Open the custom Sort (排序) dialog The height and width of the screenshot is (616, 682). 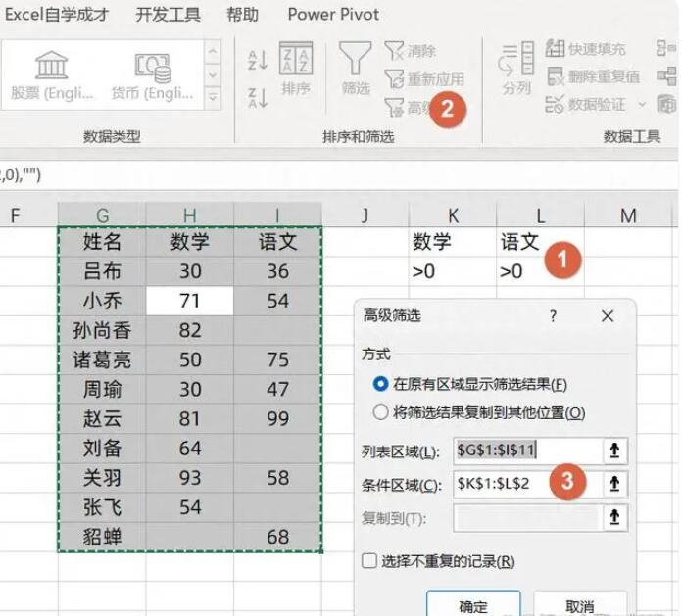coord(295,69)
